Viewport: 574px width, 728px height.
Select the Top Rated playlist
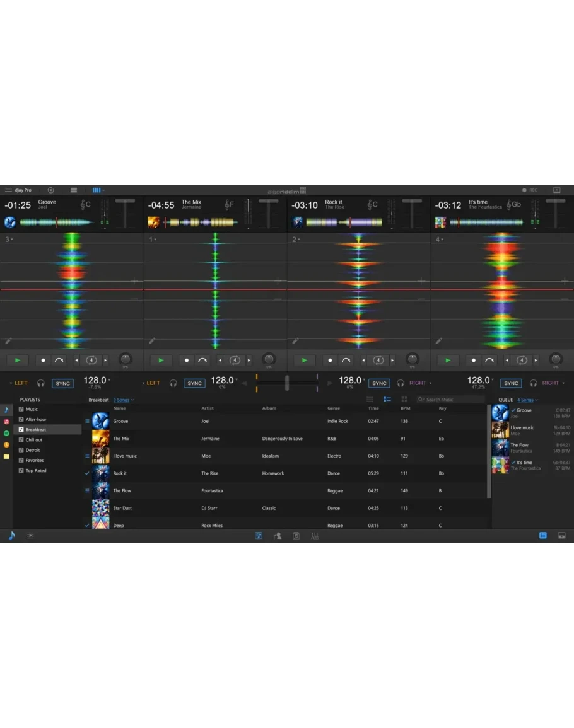35,471
